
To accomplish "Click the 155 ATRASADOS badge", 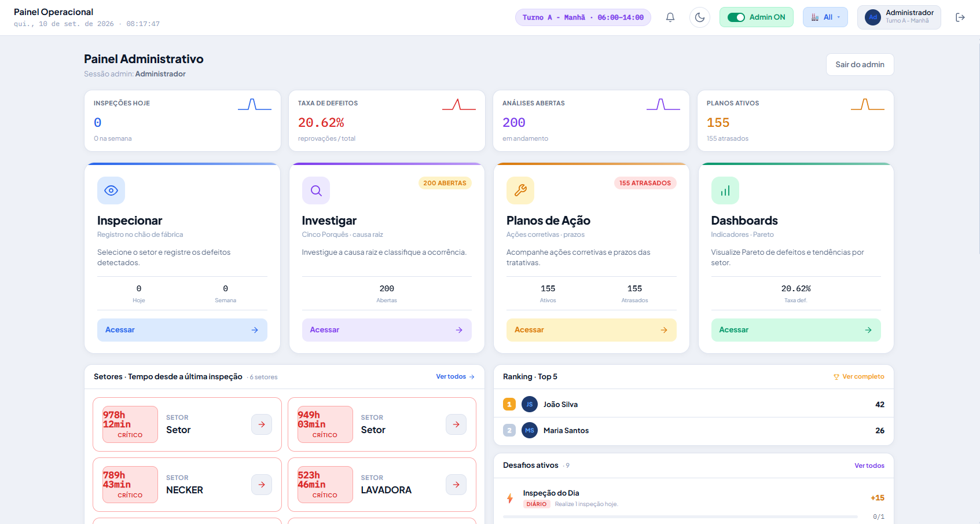I will pyautogui.click(x=645, y=183).
